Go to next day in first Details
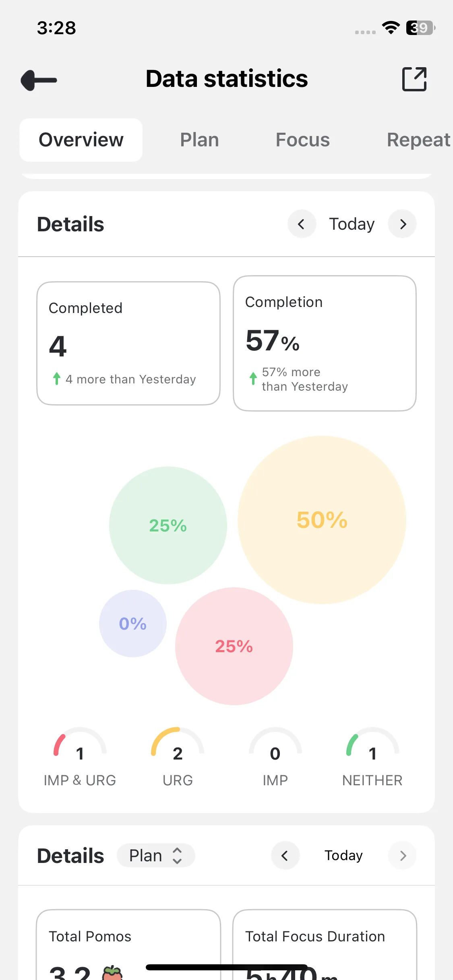Image resolution: width=453 pixels, height=980 pixels. [402, 224]
